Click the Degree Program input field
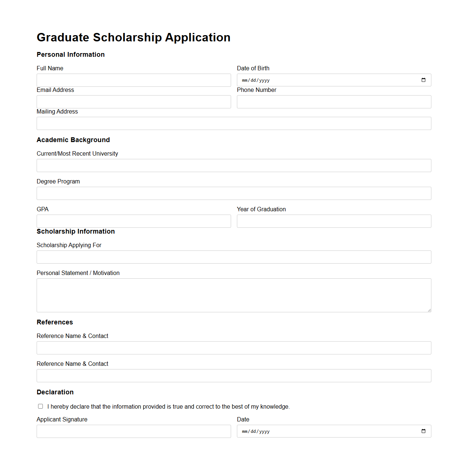This screenshot has height=476, width=468. tap(234, 193)
